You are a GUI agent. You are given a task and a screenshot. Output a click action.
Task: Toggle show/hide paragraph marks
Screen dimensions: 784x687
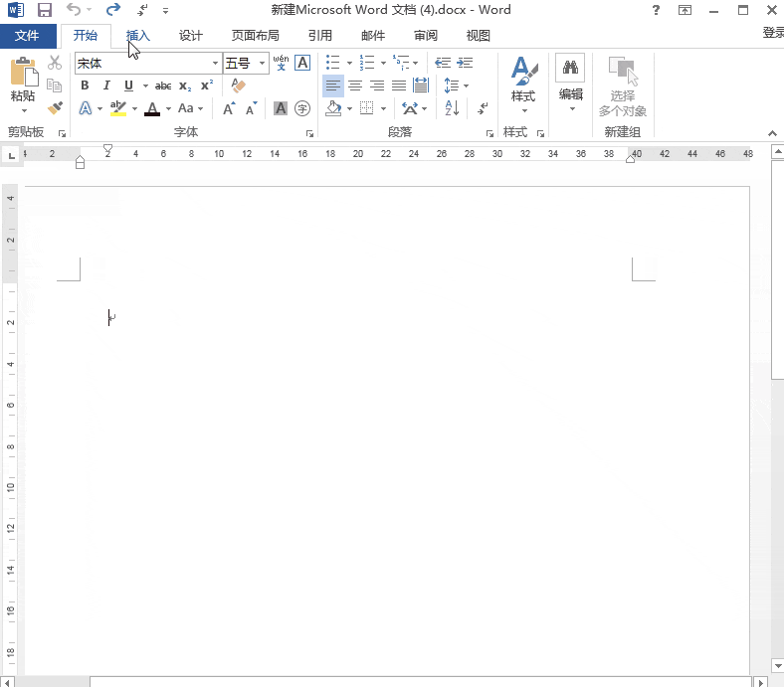(483, 108)
